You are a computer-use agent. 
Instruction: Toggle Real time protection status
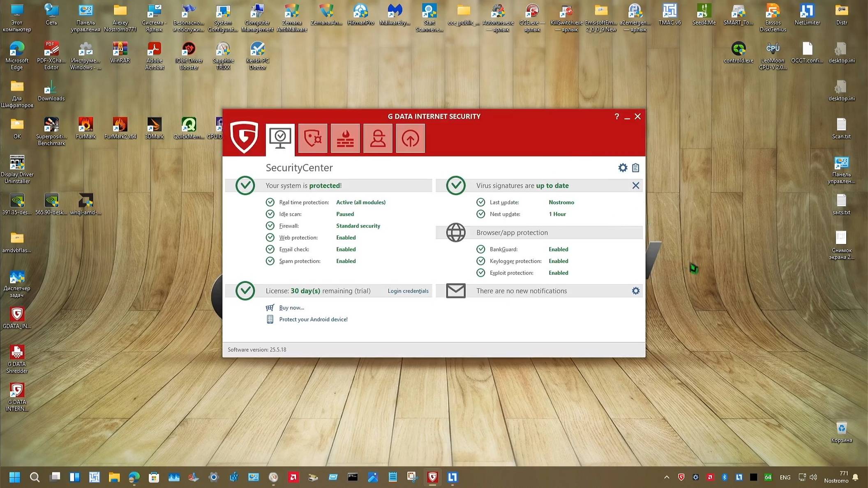(x=360, y=203)
